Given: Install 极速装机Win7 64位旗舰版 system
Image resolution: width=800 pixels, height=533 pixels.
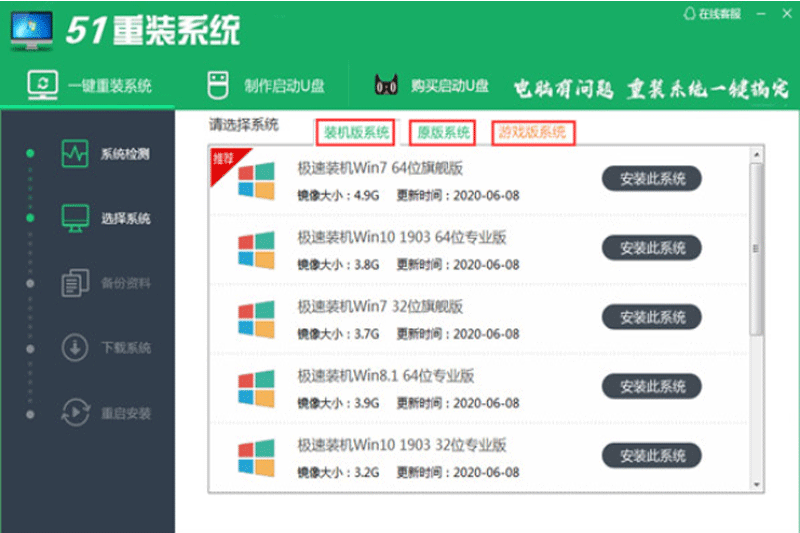Looking at the screenshot, I should [652, 179].
